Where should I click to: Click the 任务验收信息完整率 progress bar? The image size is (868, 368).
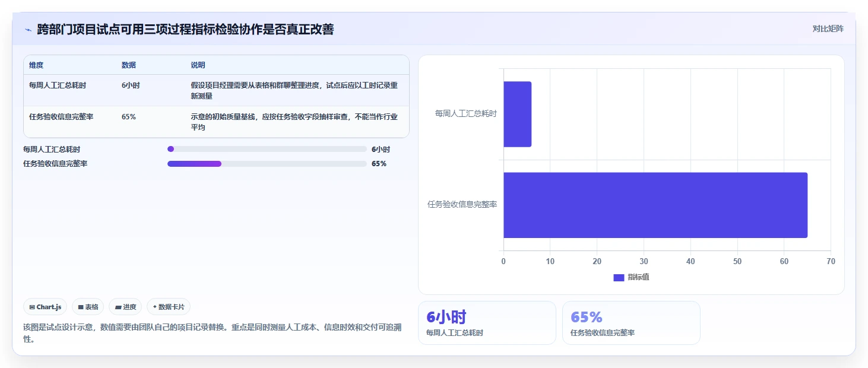267,164
